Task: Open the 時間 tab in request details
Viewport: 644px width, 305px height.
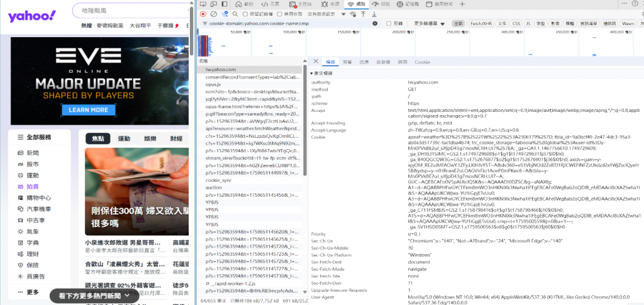Action: pos(402,62)
